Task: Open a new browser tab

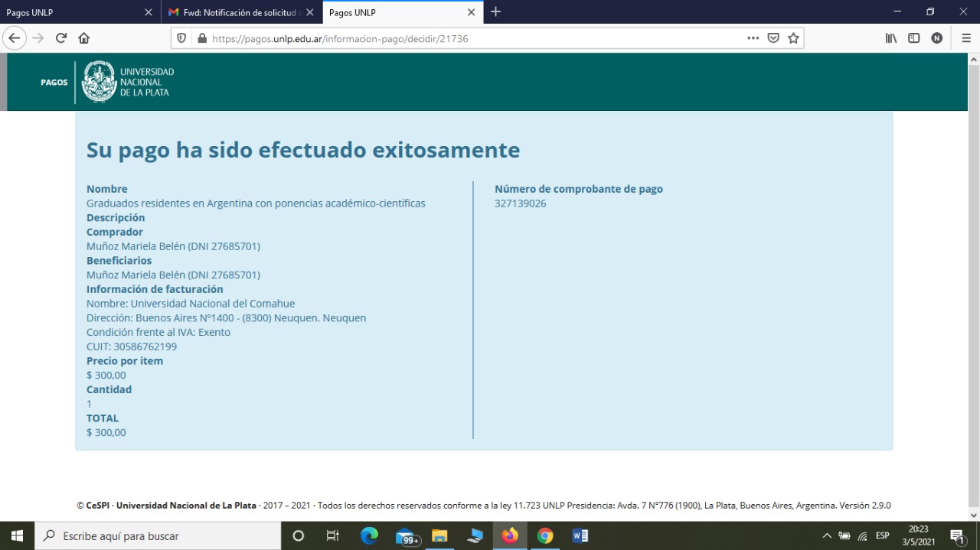Action: point(495,11)
